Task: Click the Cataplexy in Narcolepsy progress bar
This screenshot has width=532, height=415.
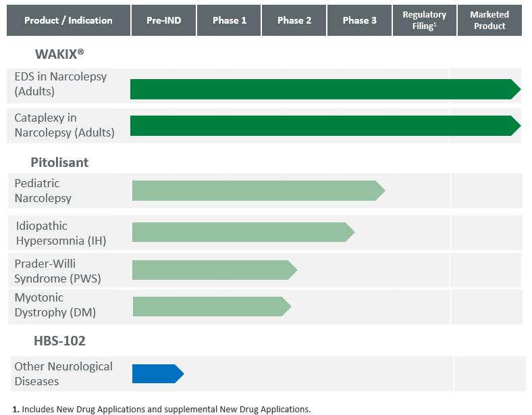Action: click(x=325, y=126)
